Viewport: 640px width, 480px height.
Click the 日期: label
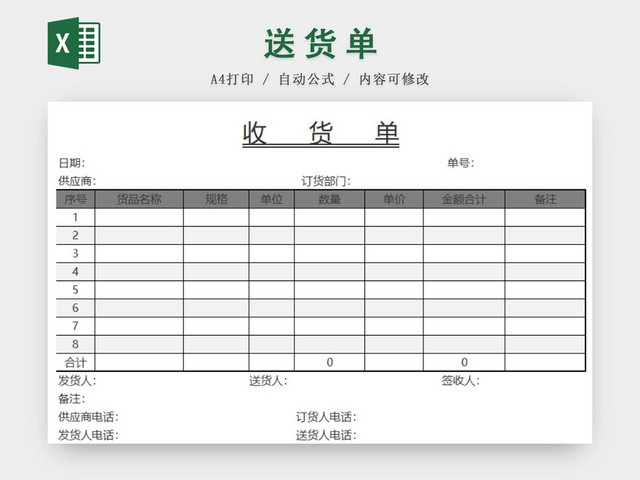72,163
